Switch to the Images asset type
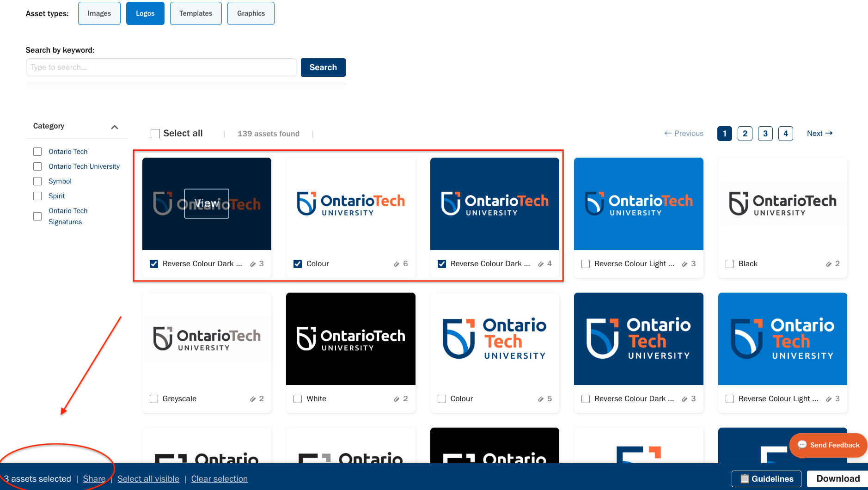The height and width of the screenshot is (490, 868). coord(99,13)
